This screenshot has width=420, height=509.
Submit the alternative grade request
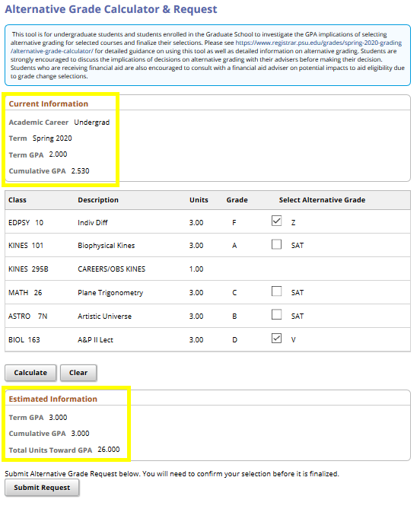[x=42, y=488]
